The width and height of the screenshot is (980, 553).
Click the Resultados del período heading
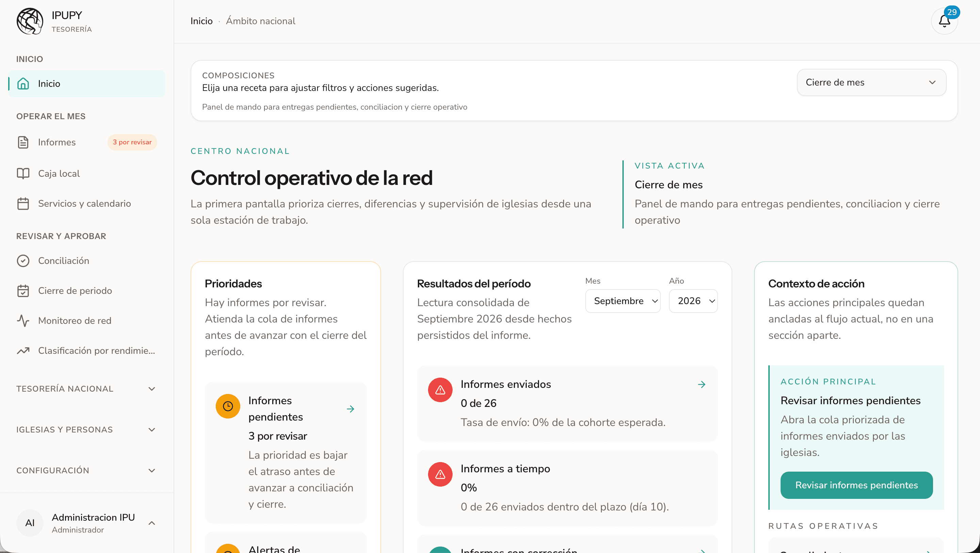coord(474,284)
